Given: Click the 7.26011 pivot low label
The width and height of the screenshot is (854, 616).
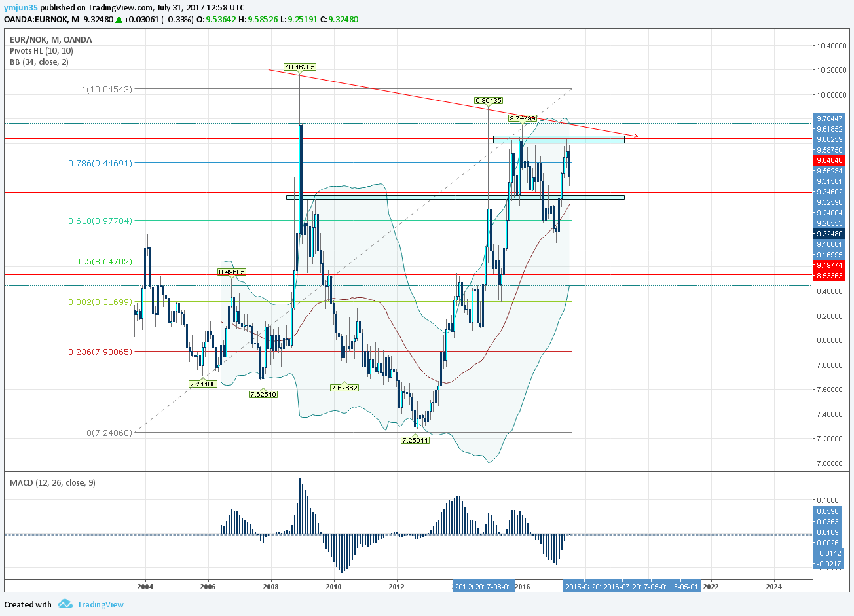Looking at the screenshot, I should (x=415, y=440).
